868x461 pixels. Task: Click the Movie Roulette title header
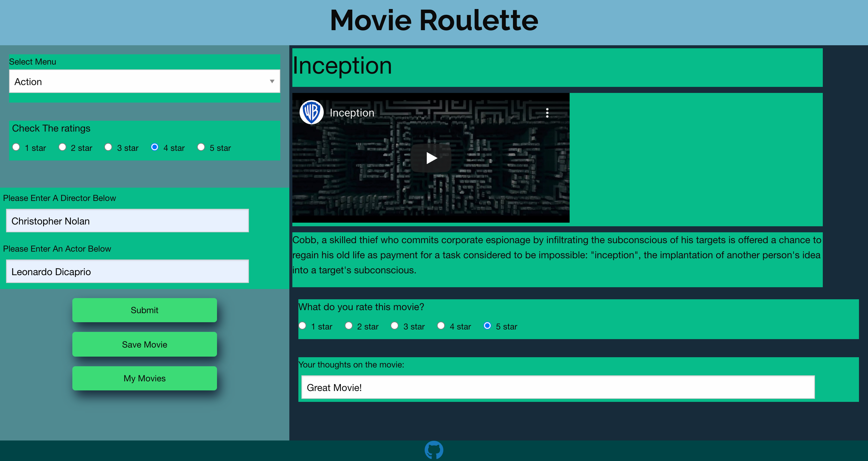coord(434,21)
